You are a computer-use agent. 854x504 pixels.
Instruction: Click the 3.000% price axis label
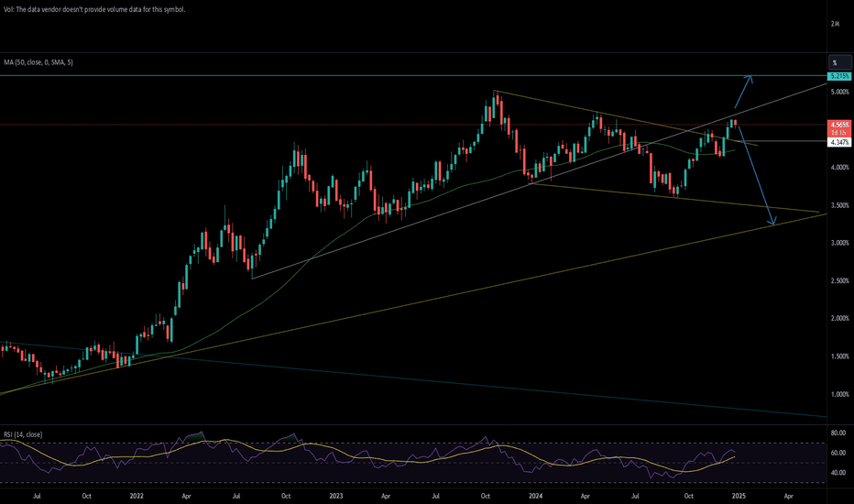click(839, 243)
